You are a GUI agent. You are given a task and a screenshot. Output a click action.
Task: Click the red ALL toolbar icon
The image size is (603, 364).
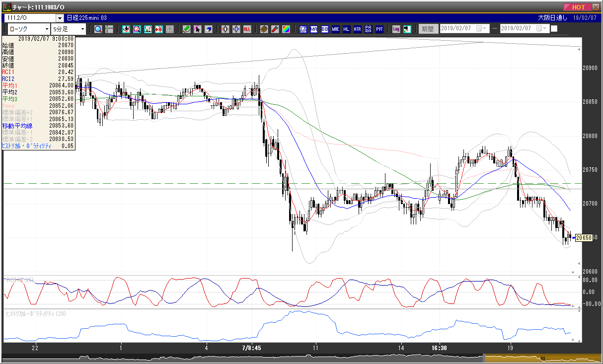click(247, 29)
